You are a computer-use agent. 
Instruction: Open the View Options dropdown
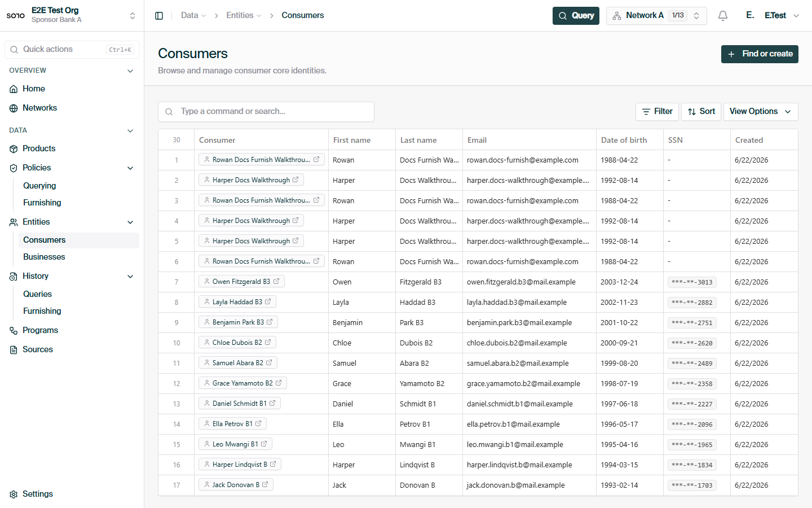pyautogui.click(x=761, y=112)
